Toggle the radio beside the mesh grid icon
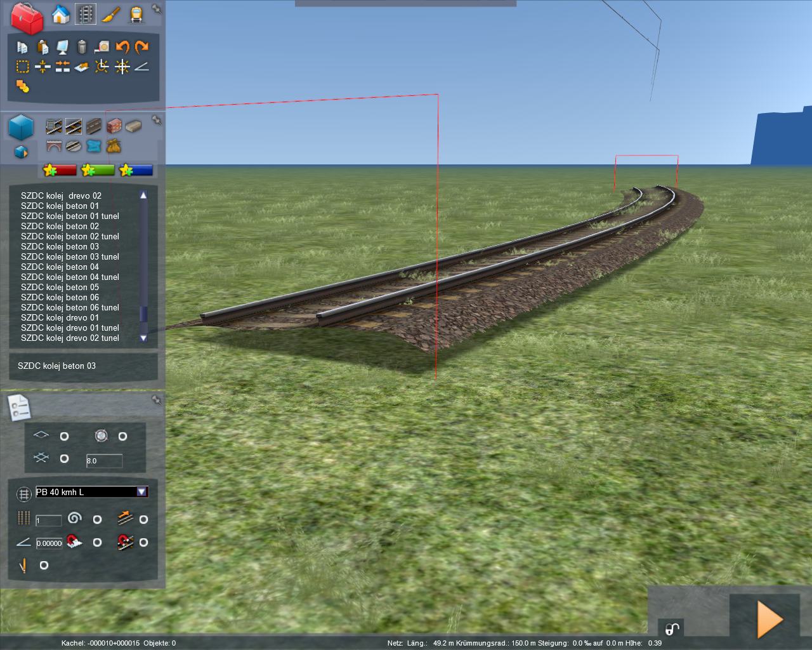 64,458
